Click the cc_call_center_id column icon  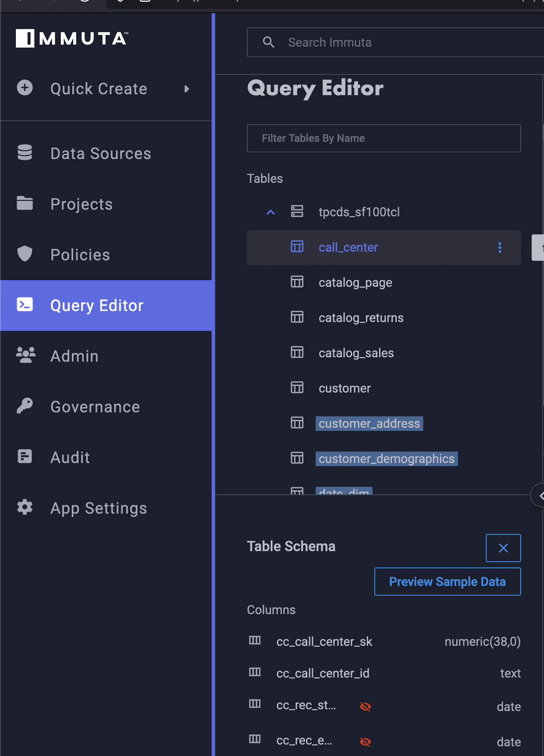point(255,672)
